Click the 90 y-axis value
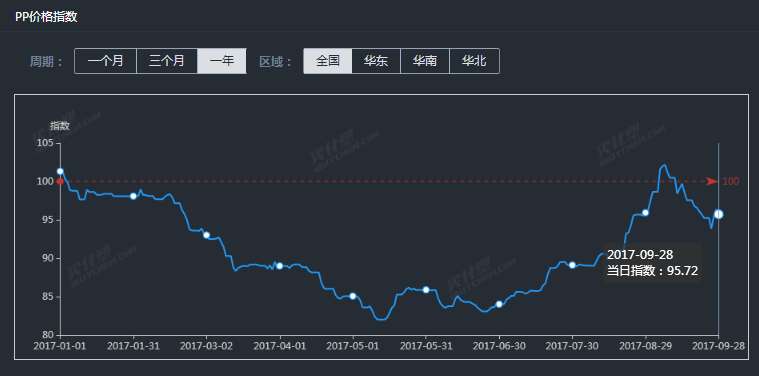The height and width of the screenshot is (376, 759). [x=48, y=258]
